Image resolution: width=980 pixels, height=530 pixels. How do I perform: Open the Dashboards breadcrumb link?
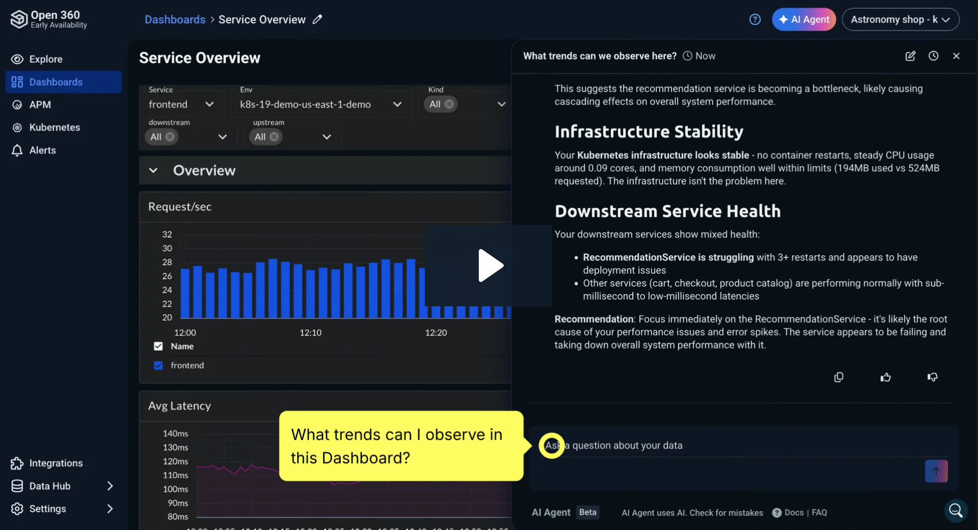[x=175, y=19]
